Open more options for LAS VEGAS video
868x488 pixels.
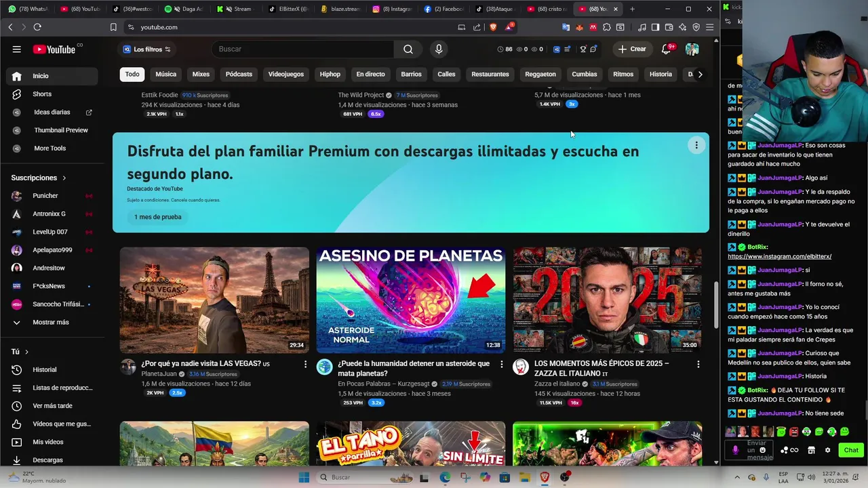[x=305, y=365]
